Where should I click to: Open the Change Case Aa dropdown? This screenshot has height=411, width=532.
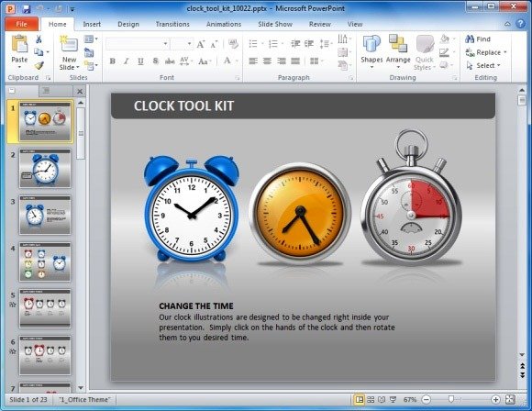click(x=205, y=61)
